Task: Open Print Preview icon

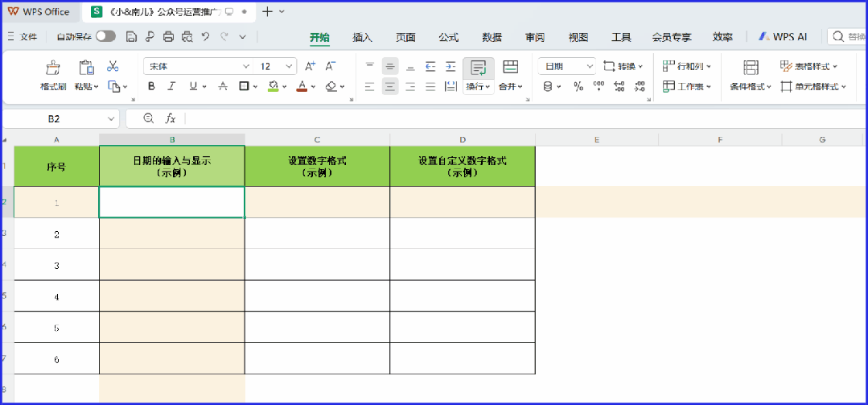Action: tap(187, 36)
